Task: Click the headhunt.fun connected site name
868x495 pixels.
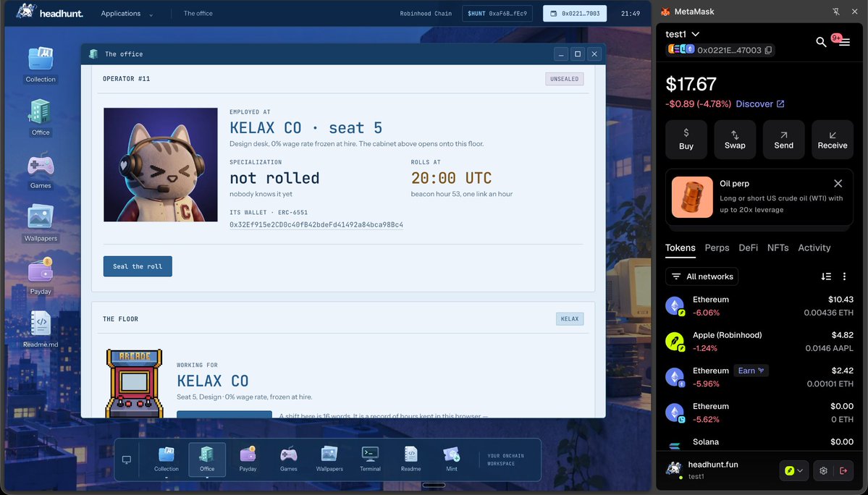Action: coord(713,465)
